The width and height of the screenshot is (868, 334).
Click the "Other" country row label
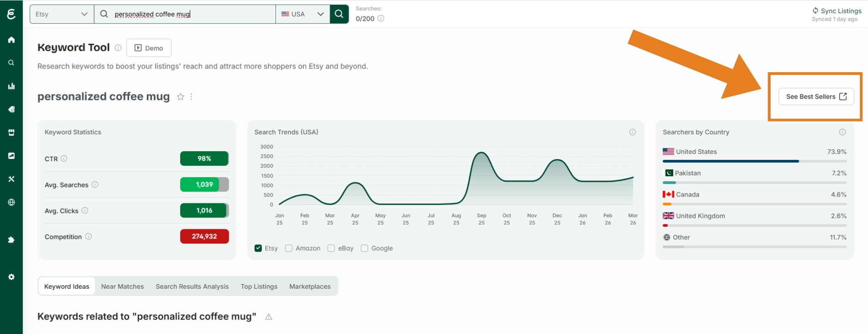pos(681,238)
